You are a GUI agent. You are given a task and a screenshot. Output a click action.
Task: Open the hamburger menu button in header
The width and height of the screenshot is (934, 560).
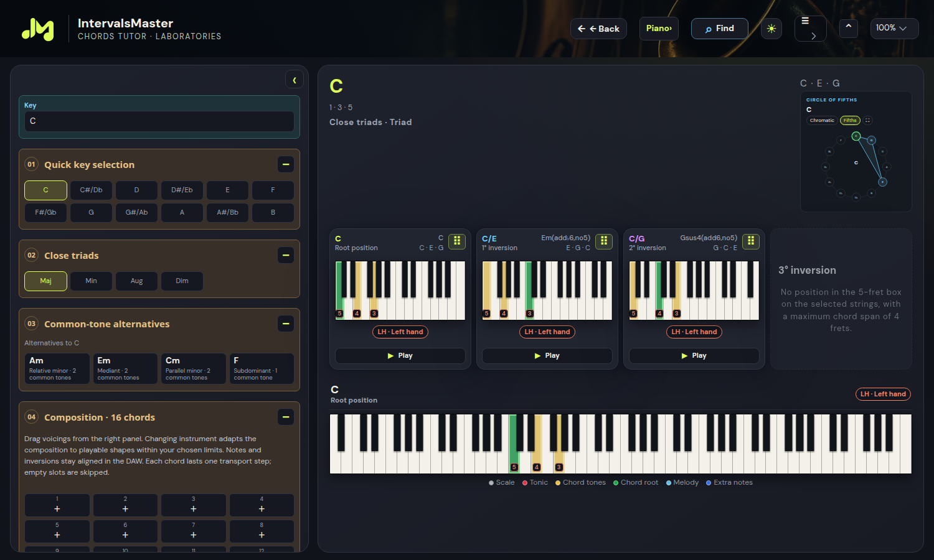coord(810,29)
